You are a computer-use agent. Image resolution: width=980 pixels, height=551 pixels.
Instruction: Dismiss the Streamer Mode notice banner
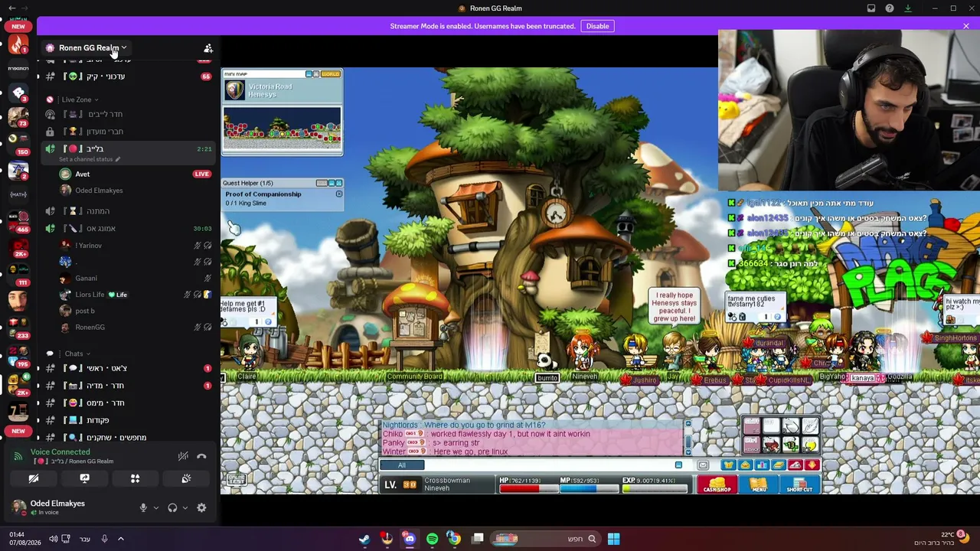[x=966, y=26]
